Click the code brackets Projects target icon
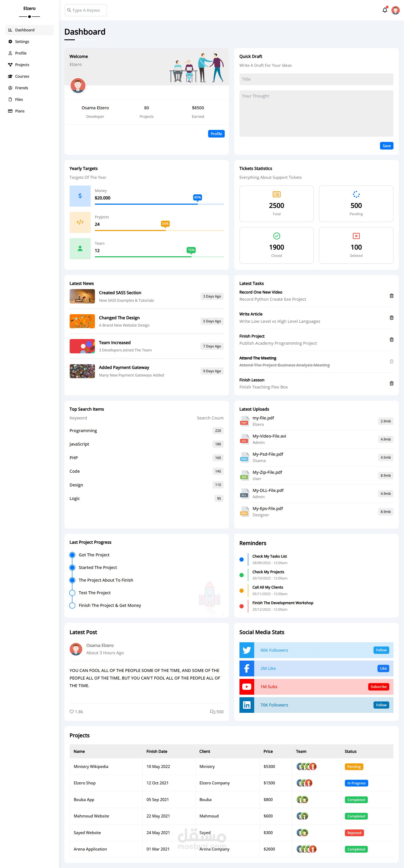 (80, 222)
